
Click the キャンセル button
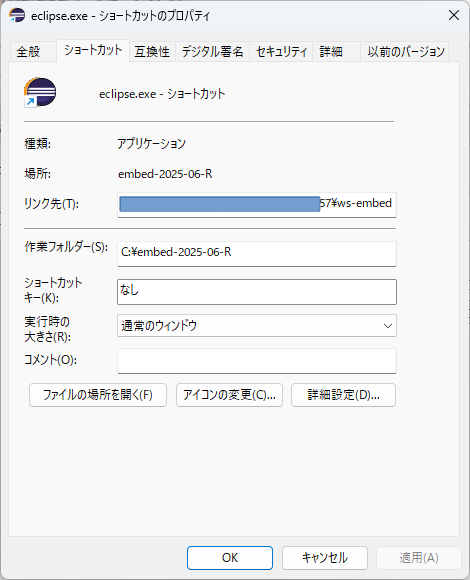[325, 557]
